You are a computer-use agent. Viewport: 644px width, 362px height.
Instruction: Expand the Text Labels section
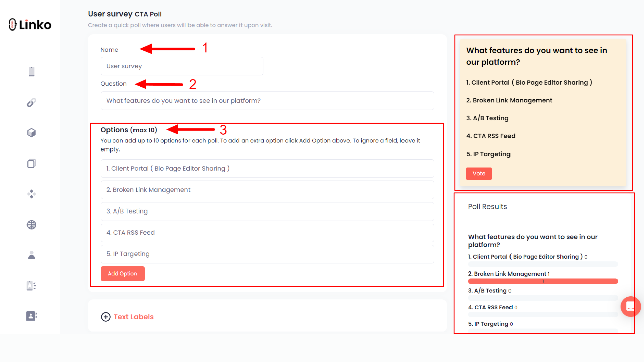tap(133, 317)
